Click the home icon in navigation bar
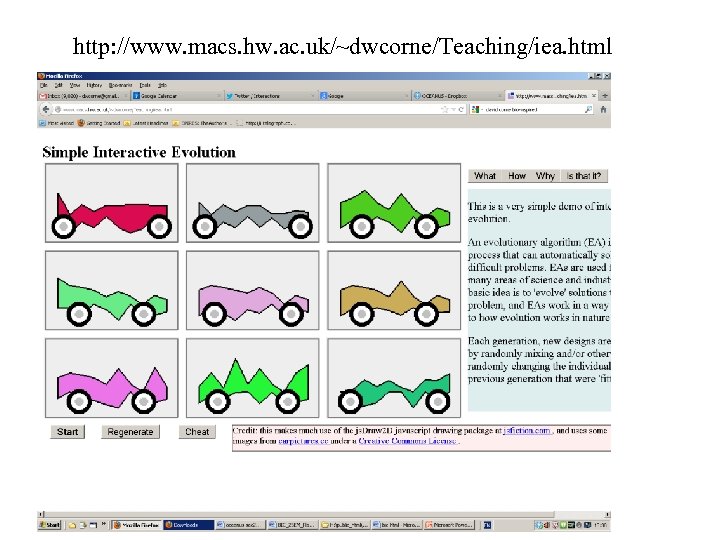 pyautogui.click(x=603, y=109)
